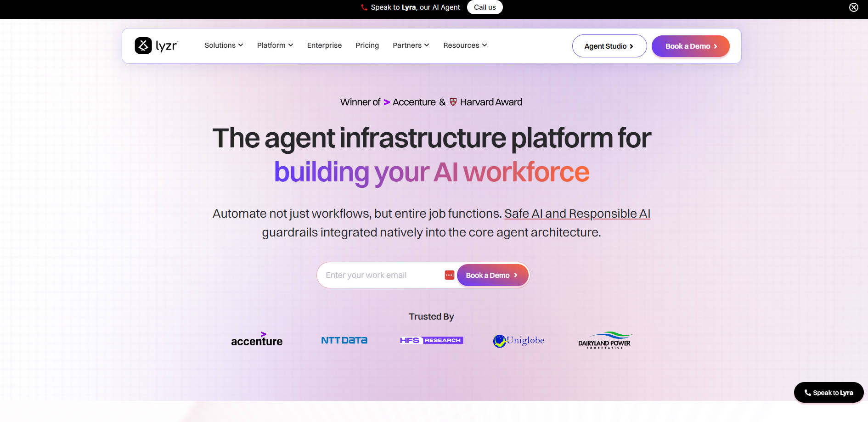
Task: Click the Accenture logo under Trusted By
Action: 257,340
